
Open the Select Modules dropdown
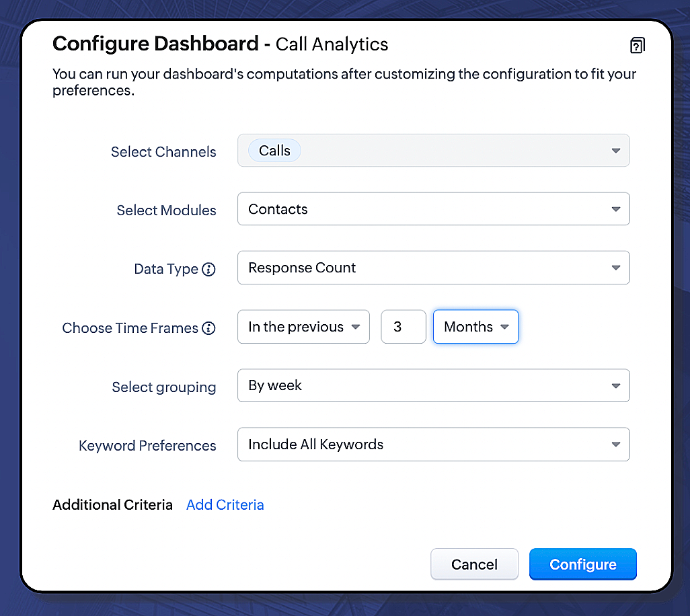tap(433, 209)
